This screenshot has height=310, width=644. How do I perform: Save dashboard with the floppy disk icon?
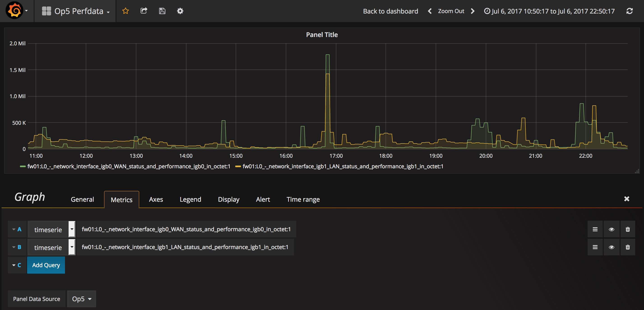click(x=162, y=11)
